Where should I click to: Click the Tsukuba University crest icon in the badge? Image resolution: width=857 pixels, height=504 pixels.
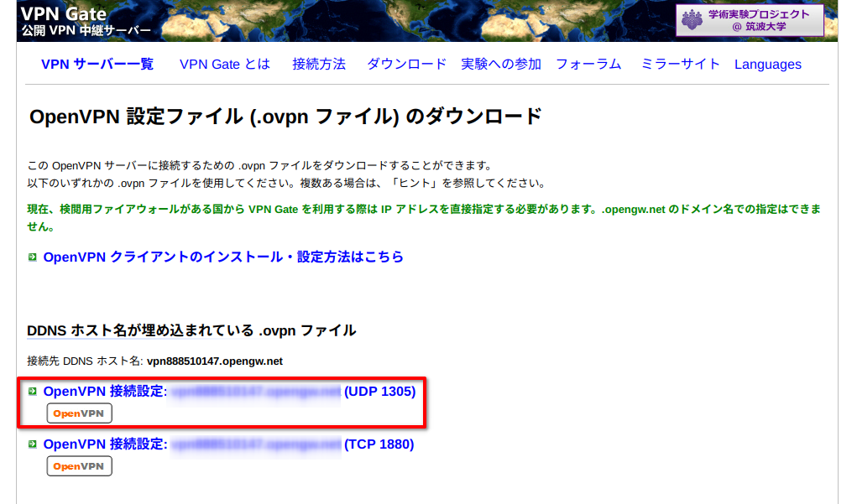coord(692,20)
